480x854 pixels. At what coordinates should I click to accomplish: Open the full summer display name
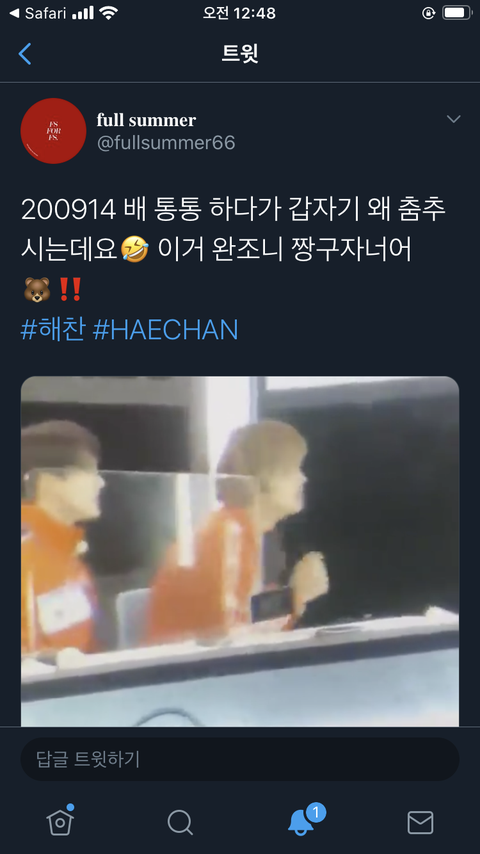pyautogui.click(x=146, y=120)
